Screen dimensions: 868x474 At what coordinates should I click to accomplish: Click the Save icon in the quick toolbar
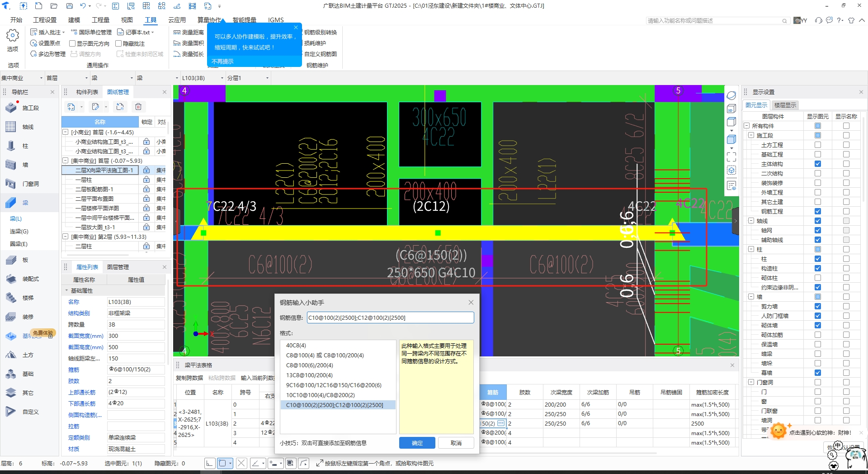pyautogui.click(x=70, y=6)
